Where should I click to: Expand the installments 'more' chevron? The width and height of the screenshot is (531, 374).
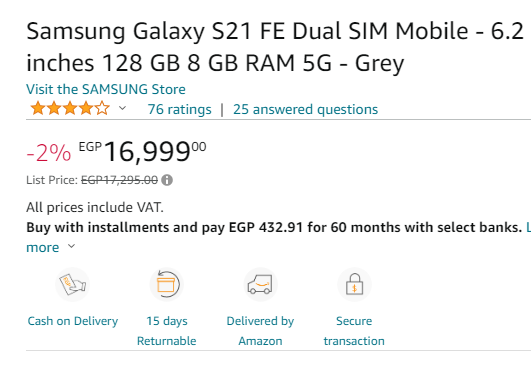click(x=71, y=246)
